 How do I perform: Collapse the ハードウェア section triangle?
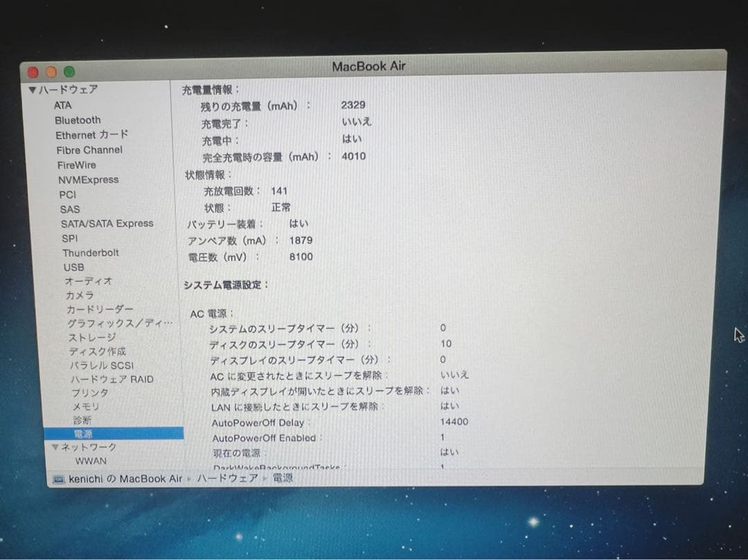point(32,89)
